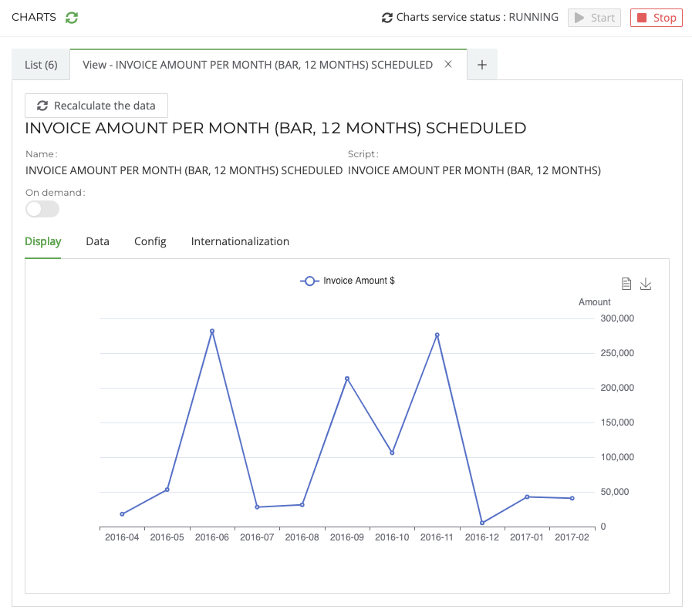Screen dimensions: 692x616
Task: Click the 2016-12 lowest data point
Action: pyautogui.click(x=482, y=523)
